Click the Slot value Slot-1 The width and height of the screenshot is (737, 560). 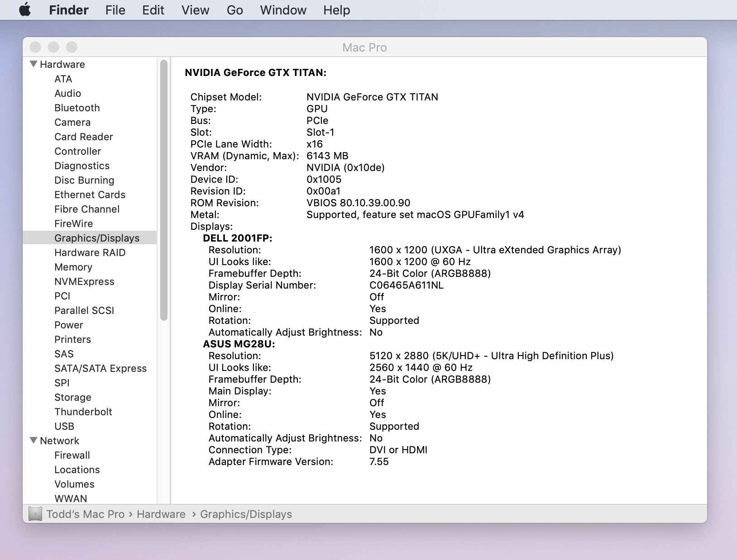321,132
